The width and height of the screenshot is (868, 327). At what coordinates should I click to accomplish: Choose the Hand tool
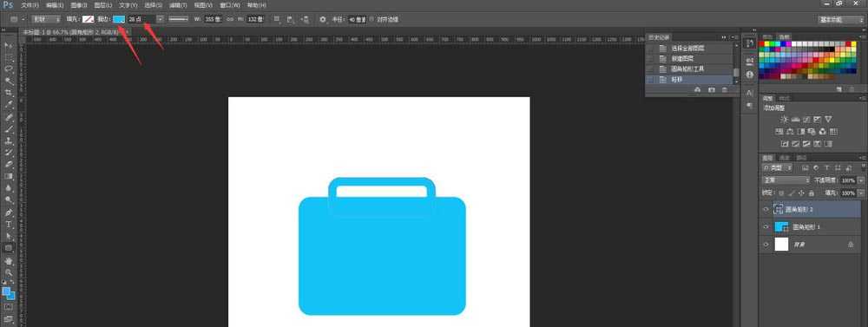(9, 260)
